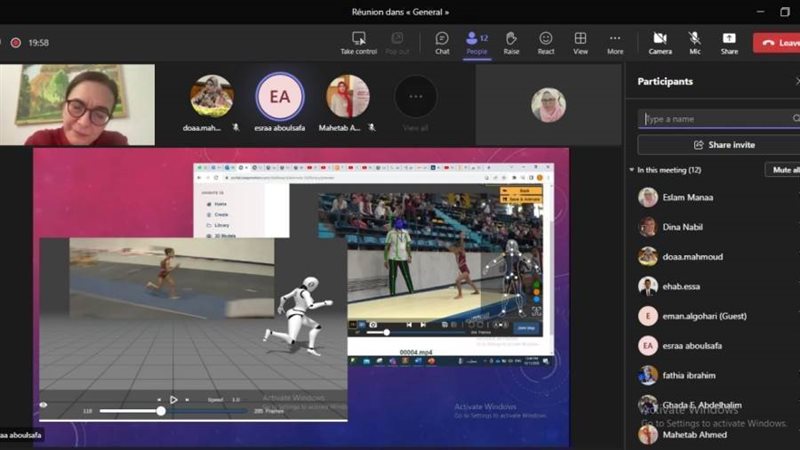Image resolution: width=800 pixels, height=450 pixels.
Task: Open the View layout options
Action: pyautogui.click(x=580, y=42)
